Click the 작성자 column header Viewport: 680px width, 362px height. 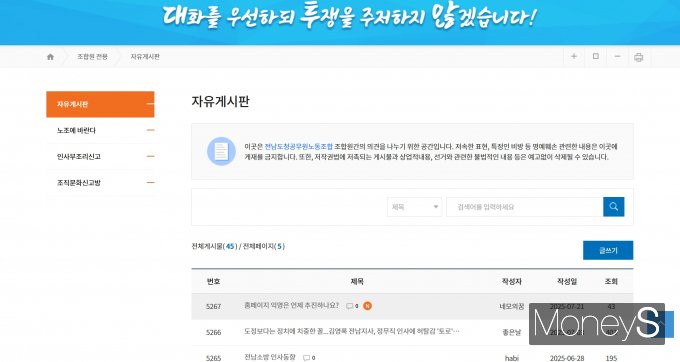pyautogui.click(x=512, y=281)
